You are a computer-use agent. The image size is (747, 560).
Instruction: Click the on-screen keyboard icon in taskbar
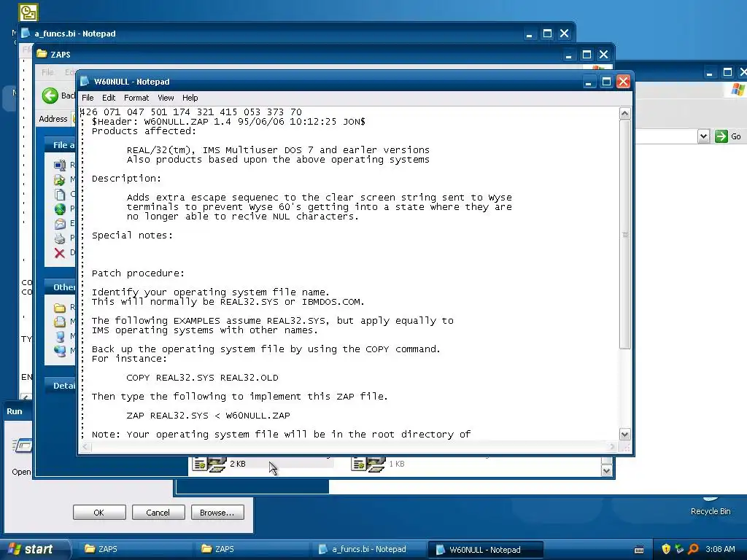click(639, 550)
